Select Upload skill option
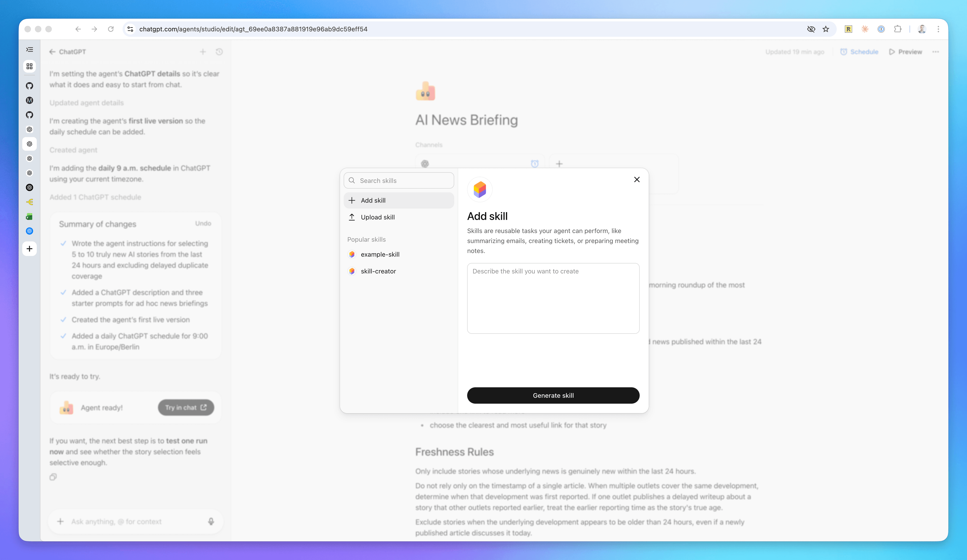This screenshot has height=560, width=967. coord(377,217)
